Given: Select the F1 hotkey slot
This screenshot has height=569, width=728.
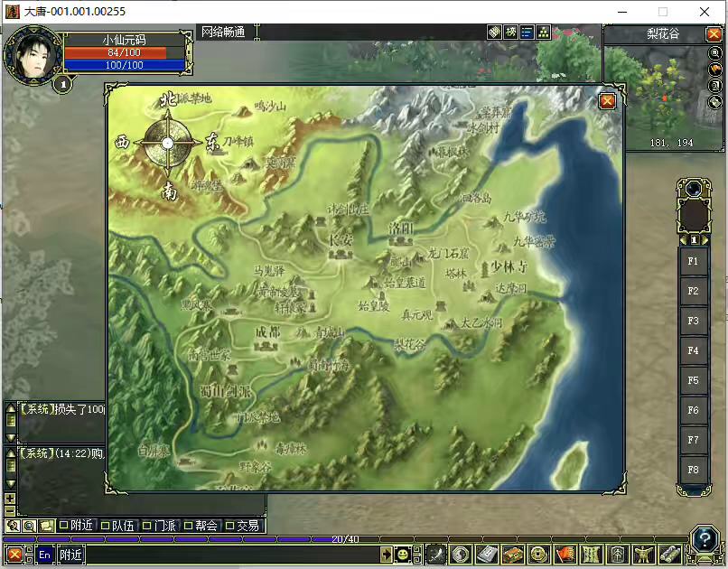Looking at the screenshot, I should point(693,261).
